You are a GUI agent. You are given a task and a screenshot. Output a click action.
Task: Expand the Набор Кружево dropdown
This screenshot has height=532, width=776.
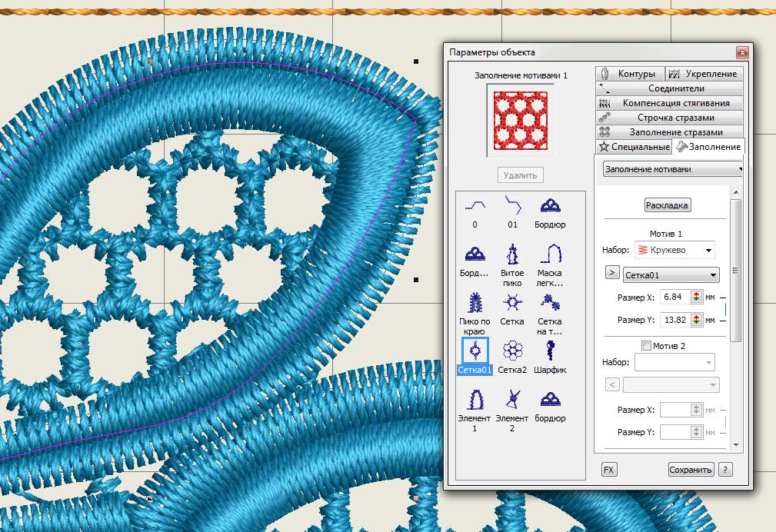pos(674,250)
